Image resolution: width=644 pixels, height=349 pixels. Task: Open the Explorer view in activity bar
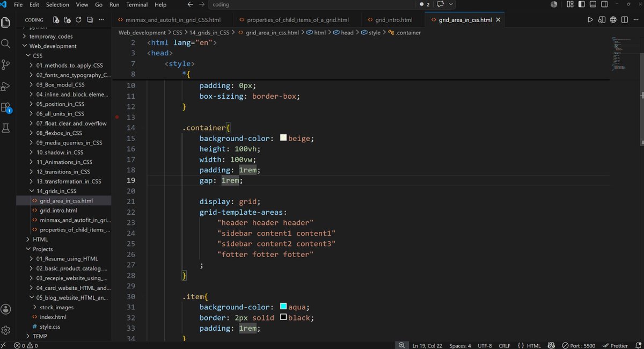click(x=6, y=23)
